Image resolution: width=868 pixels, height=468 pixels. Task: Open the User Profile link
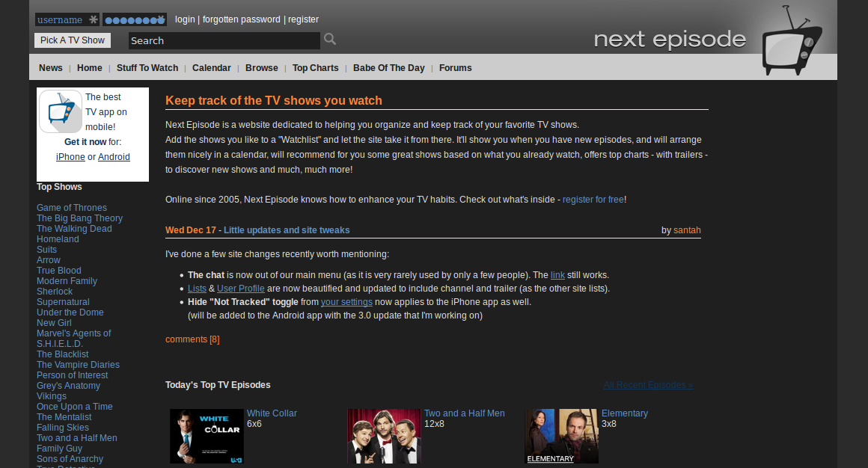click(x=241, y=289)
